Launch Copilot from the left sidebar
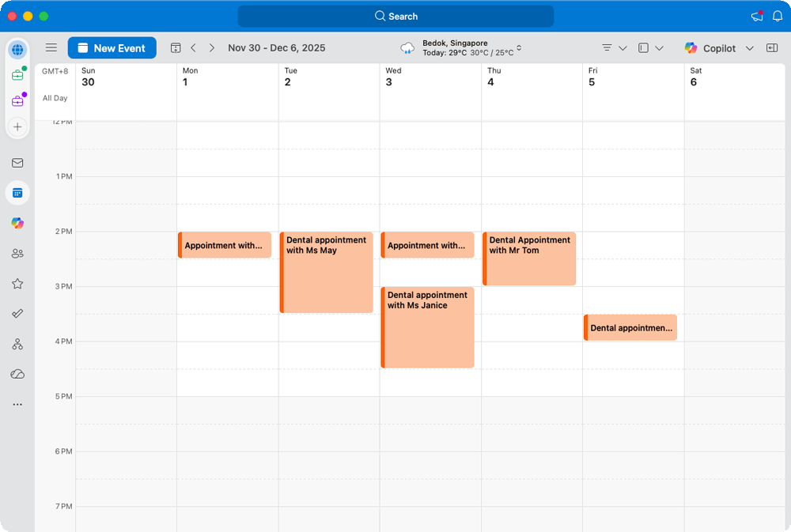 17,223
